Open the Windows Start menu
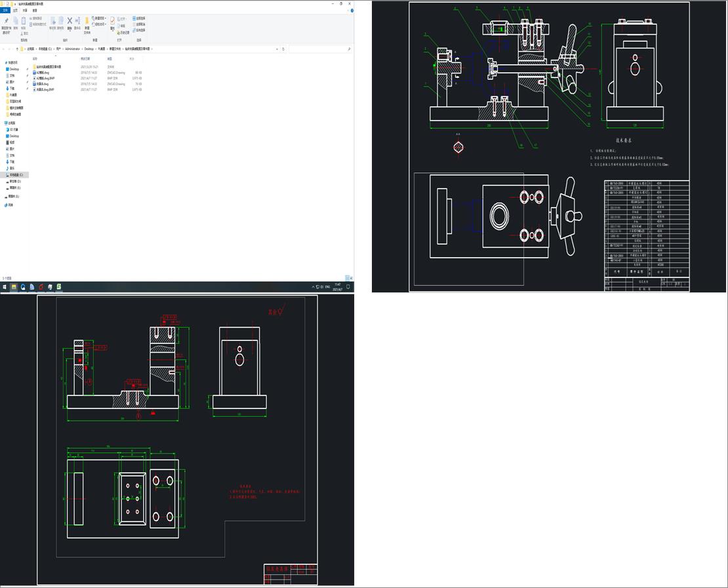 point(5,287)
